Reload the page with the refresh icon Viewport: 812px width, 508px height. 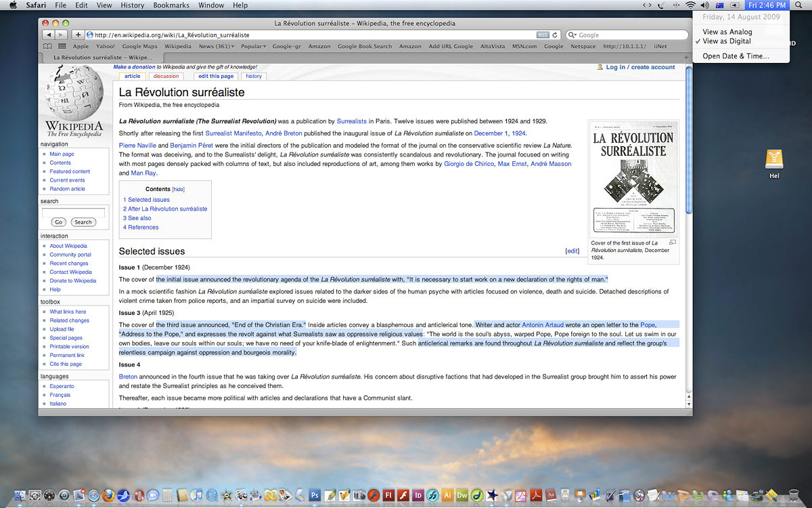pos(556,35)
